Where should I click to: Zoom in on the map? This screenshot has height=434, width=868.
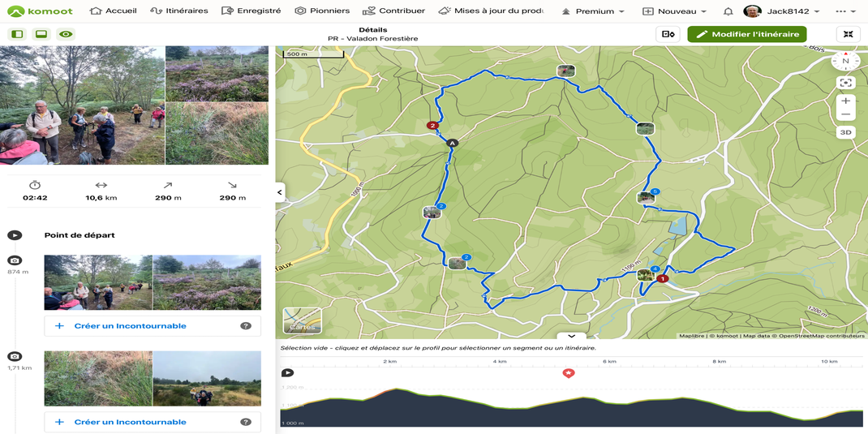tap(845, 101)
